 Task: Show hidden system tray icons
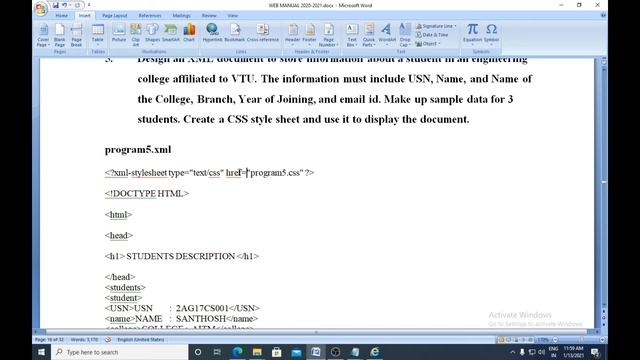(x=513, y=352)
